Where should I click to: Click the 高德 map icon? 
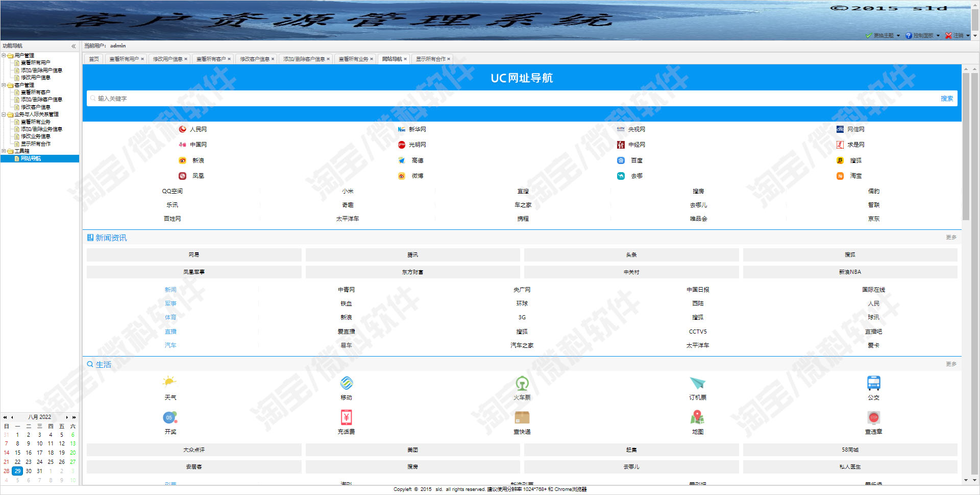coord(402,160)
